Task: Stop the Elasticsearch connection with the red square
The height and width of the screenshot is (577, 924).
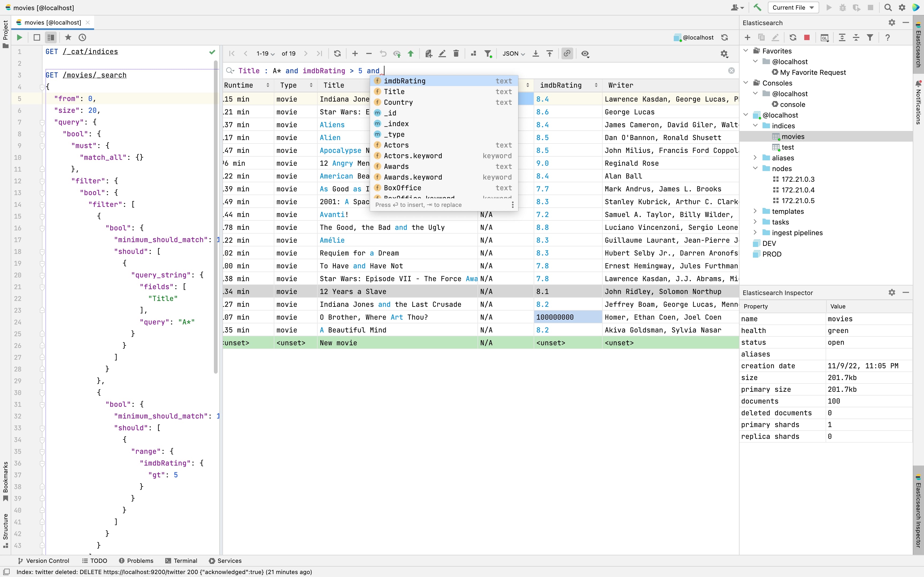Action: click(x=807, y=37)
